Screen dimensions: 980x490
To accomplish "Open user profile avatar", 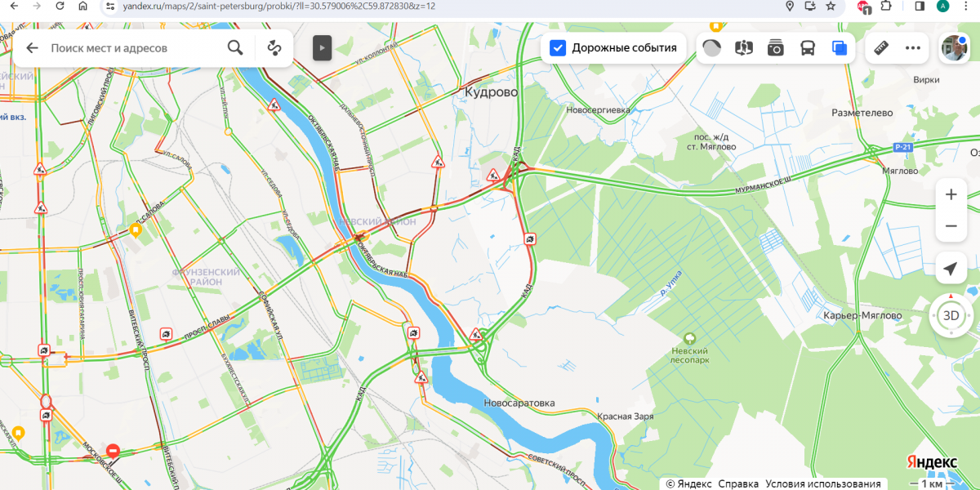I will (954, 48).
